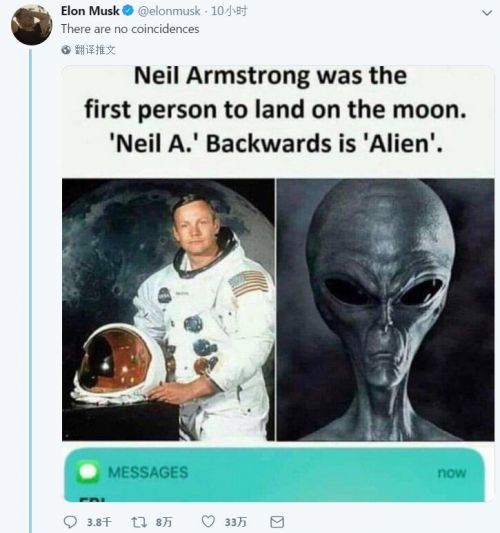500x533 pixels.
Task: Click the blue verified badge
Action: point(128,11)
